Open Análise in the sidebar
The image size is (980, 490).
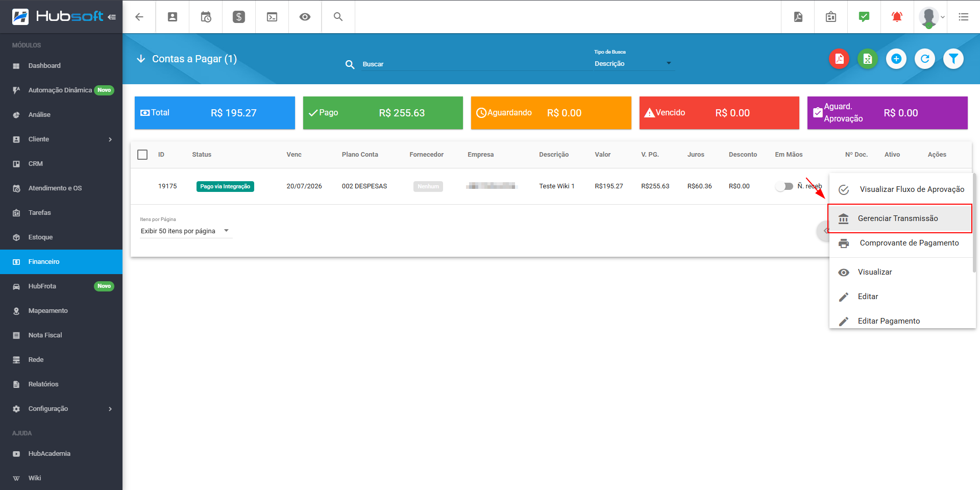click(61, 115)
